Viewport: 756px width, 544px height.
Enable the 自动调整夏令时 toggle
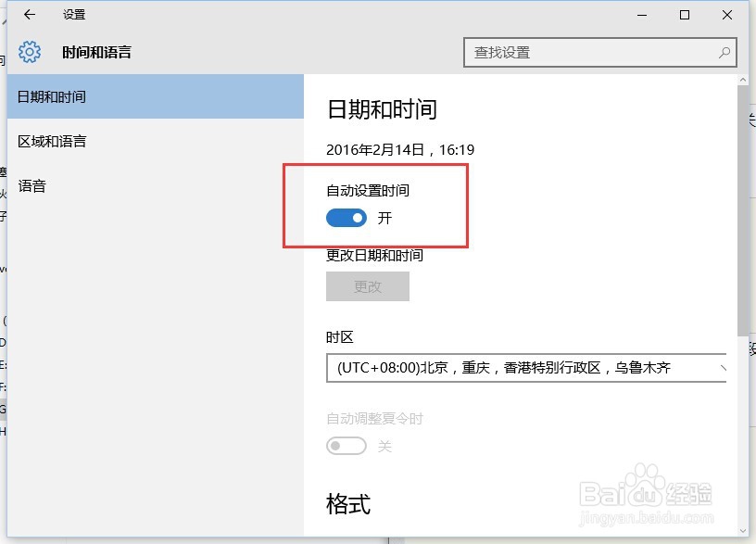(x=347, y=446)
